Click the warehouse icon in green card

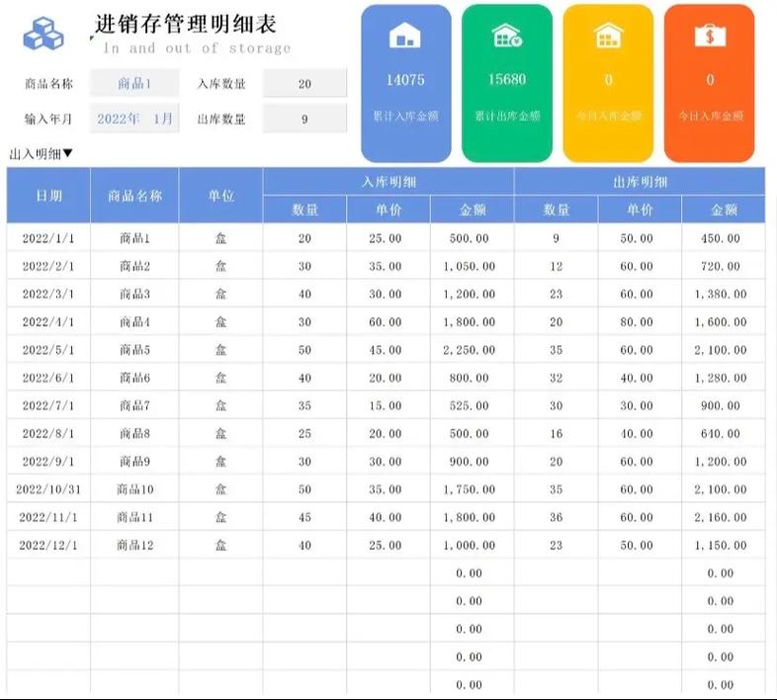pos(507,36)
